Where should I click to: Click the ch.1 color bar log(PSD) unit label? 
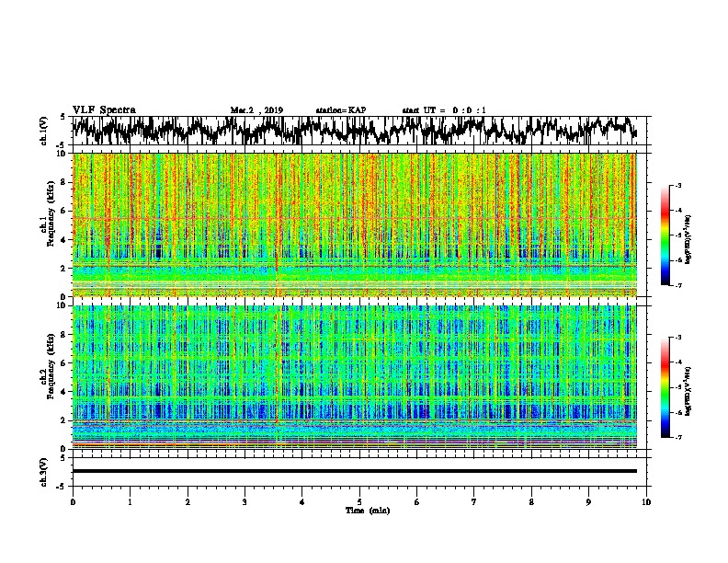pyautogui.click(x=688, y=239)
